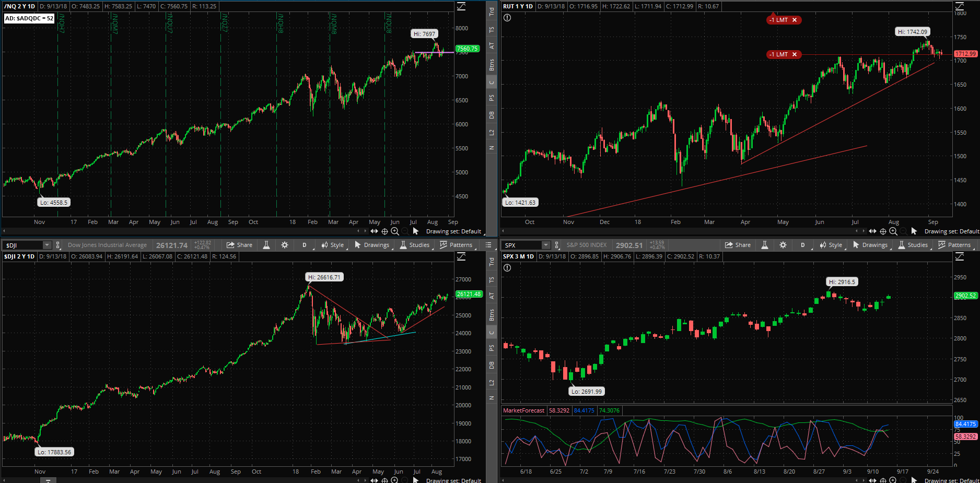980x483 pixels.
Task: Open the flask icon in the SPX toolbar
Action: coord(765,245)
